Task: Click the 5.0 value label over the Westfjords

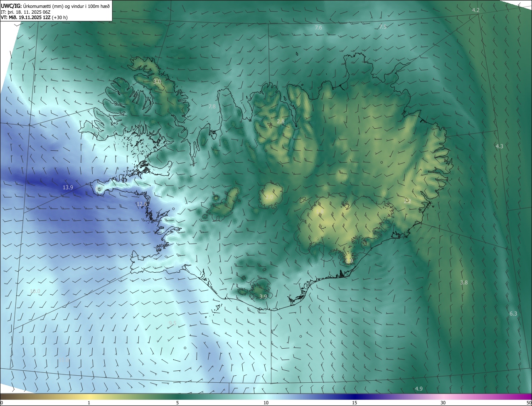Action: point(157,82)
